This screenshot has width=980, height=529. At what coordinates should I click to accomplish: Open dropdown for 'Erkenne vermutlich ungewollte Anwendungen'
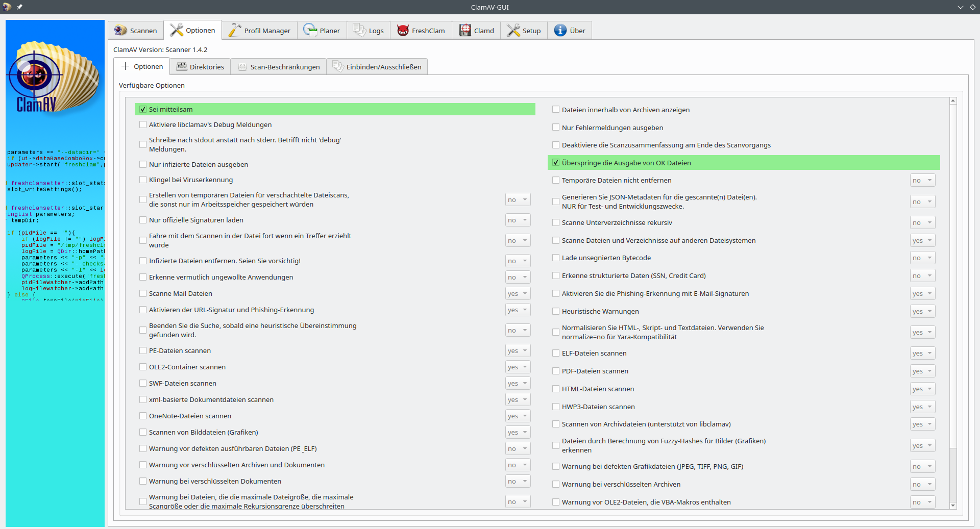518,277
